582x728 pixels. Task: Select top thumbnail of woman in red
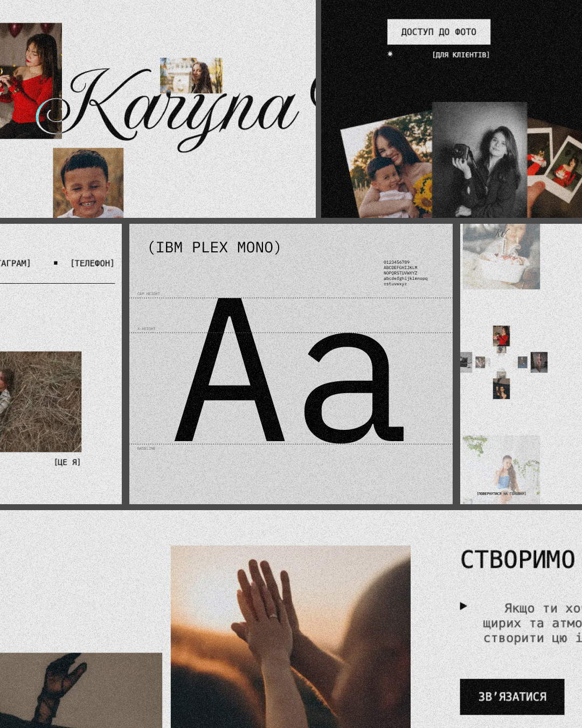click(501, 335)
